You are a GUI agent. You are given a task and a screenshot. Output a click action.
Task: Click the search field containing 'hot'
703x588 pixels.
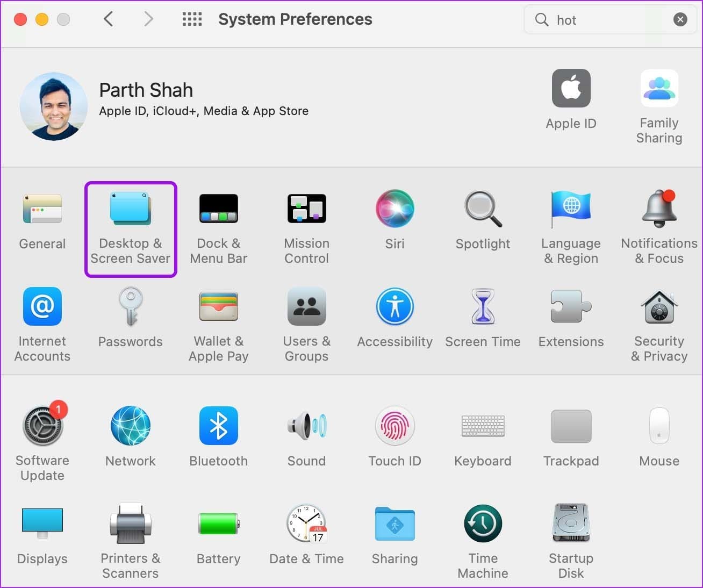[610, 20]
